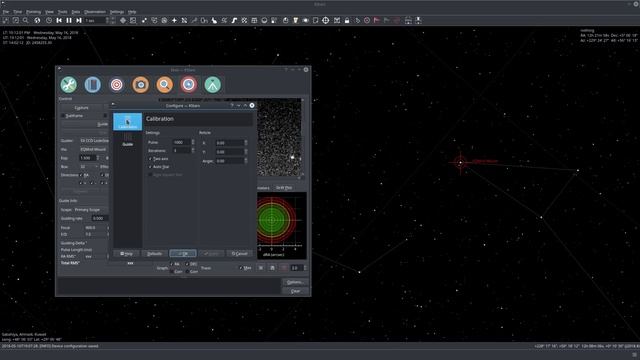Click the Options button in Ekos

(295, 282)
